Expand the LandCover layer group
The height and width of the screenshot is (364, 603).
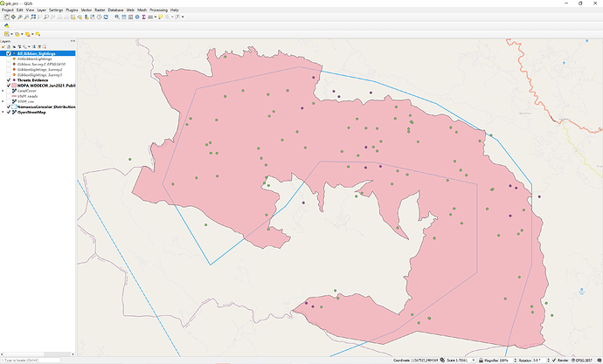[3, 91]
